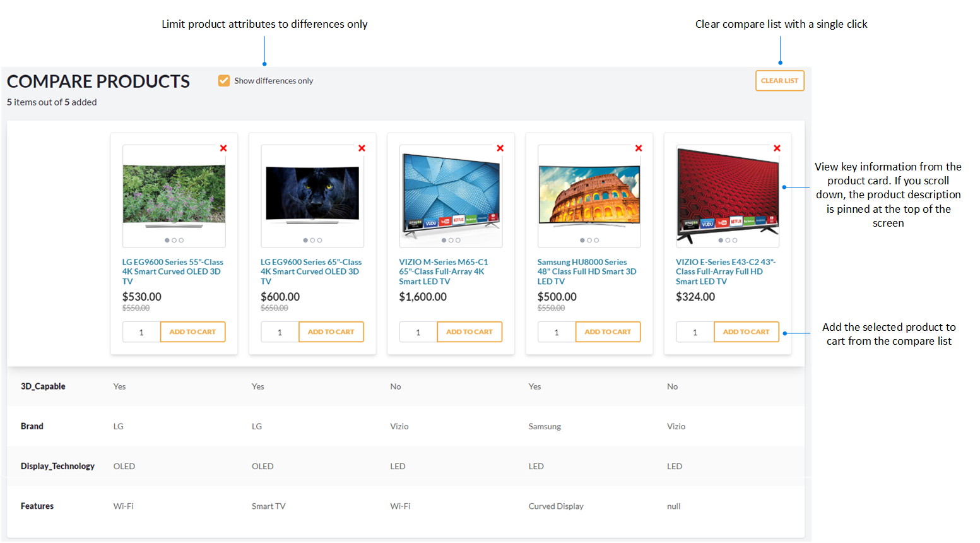This screenshot has height=543, width=980.
Task: Click the $530.00 price
Action: coord(142,297)
